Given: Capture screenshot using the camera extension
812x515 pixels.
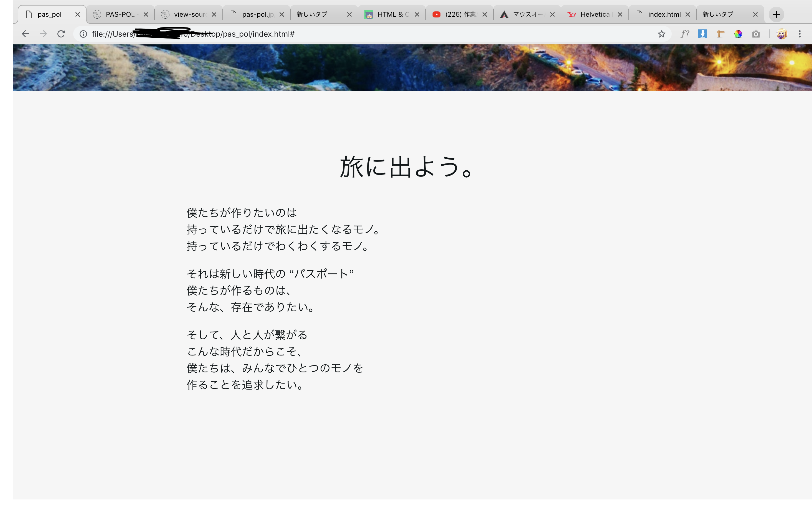Looking at the screenshot, I should pyautogui.click(x=756, y=34).
